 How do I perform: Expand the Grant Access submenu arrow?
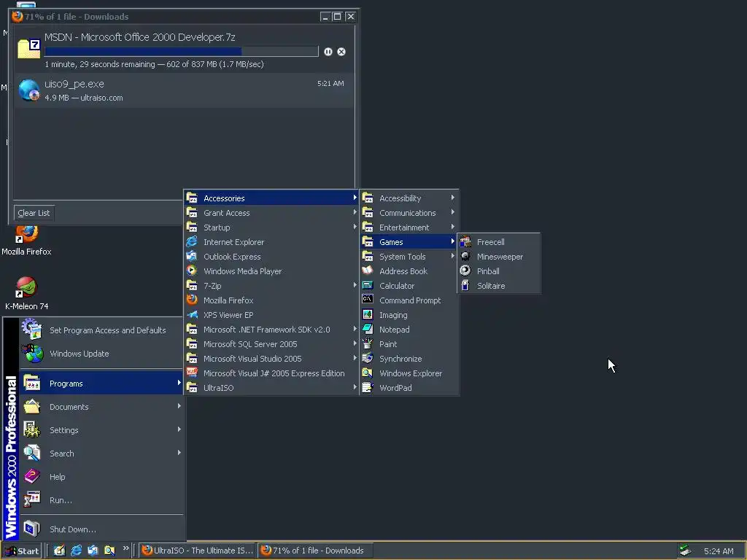(355, 212)
